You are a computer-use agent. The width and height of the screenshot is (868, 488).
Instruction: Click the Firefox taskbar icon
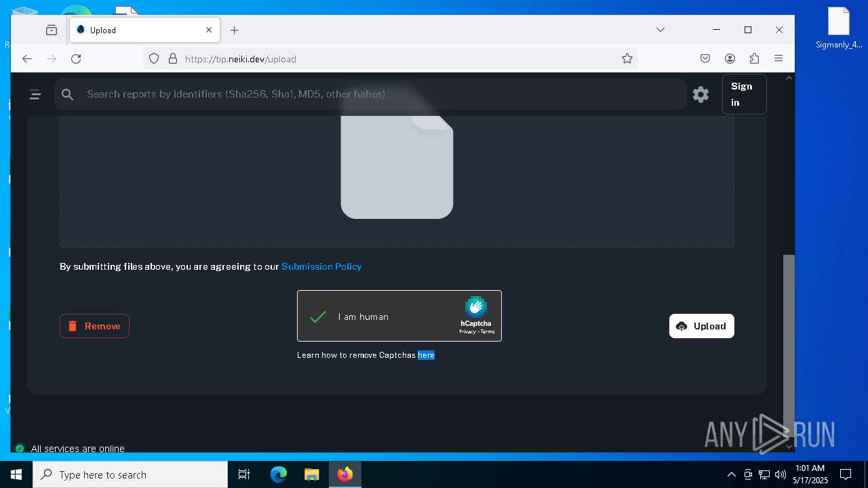pyautogui.click(x=345, y=474)
